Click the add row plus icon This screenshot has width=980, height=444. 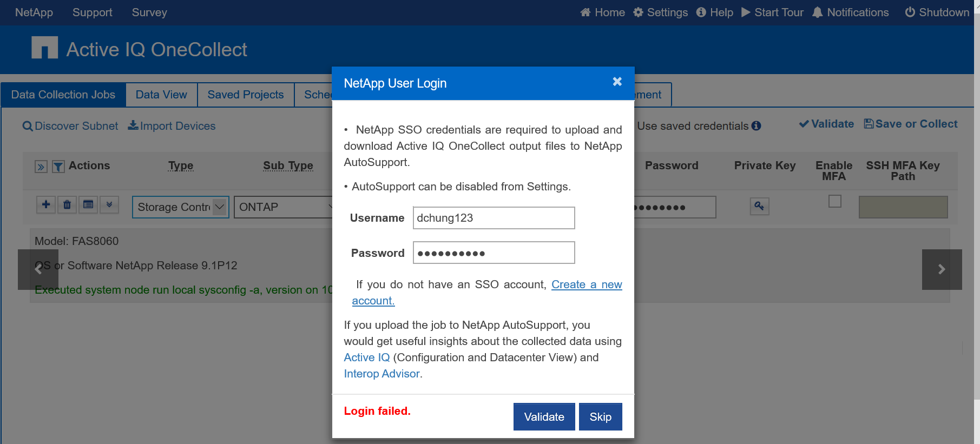(46, 205)
